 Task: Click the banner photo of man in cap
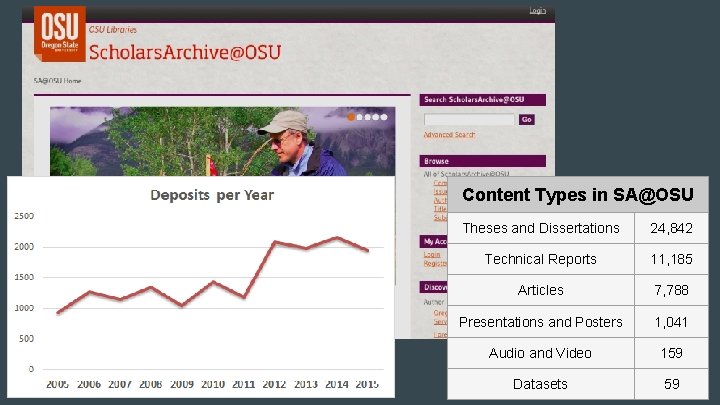pyautogui.click(x=222, y=141)
